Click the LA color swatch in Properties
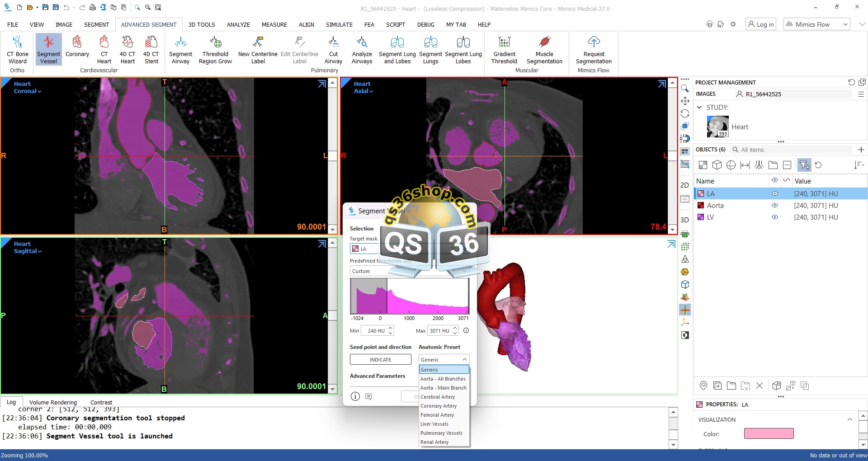The height and width of the screenshot is (461, 868). pos(769,434)
